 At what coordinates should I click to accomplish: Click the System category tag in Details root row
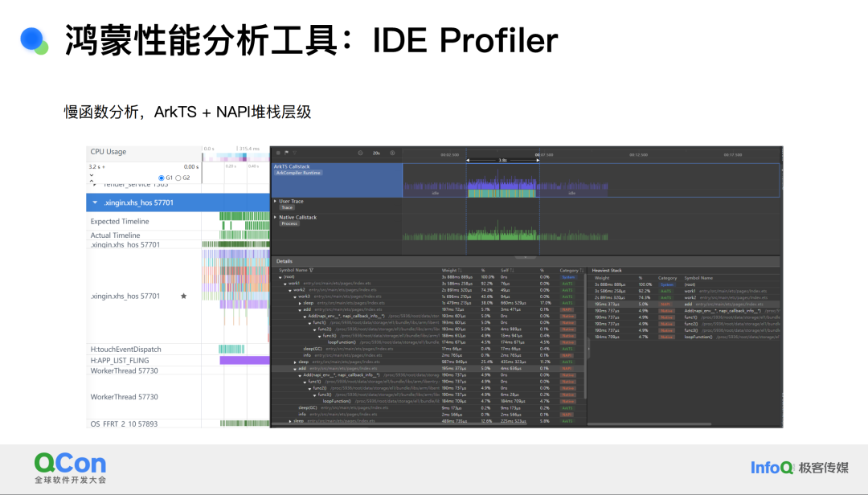point(568,277)
